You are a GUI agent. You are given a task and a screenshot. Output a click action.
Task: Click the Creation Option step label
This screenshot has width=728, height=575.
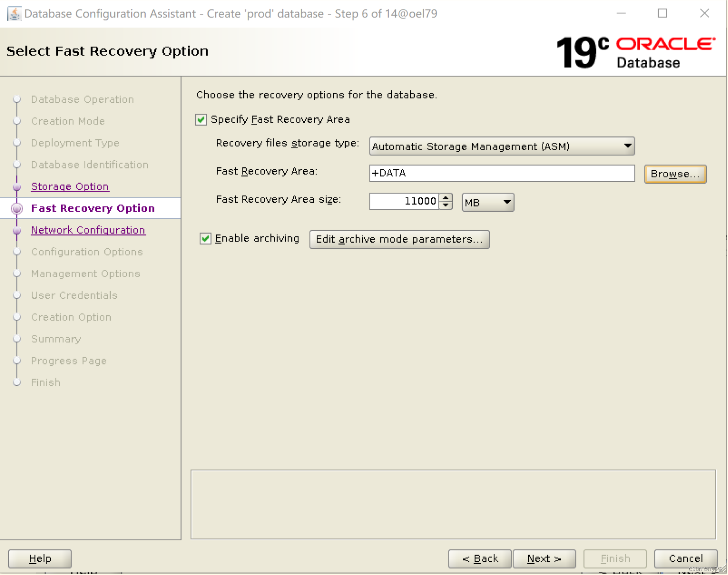tap(71, 317)
